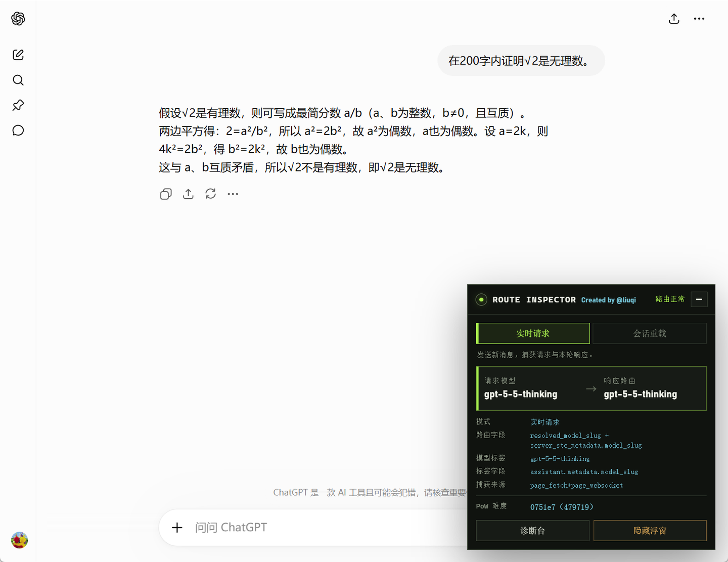Regenerate the response with the refresh icon
728x562 pixels.
coord(210,194)
